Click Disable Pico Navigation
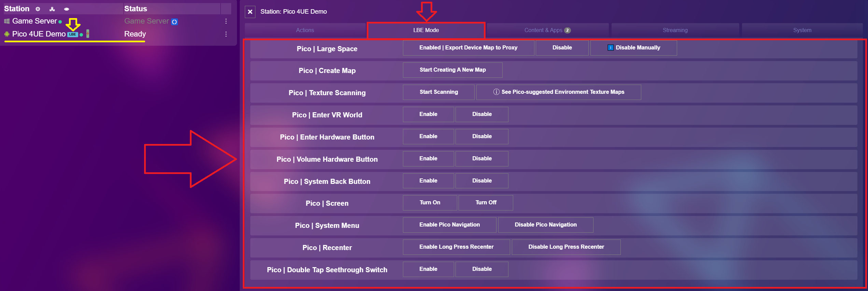868x291 pixels. pos(546,225)
